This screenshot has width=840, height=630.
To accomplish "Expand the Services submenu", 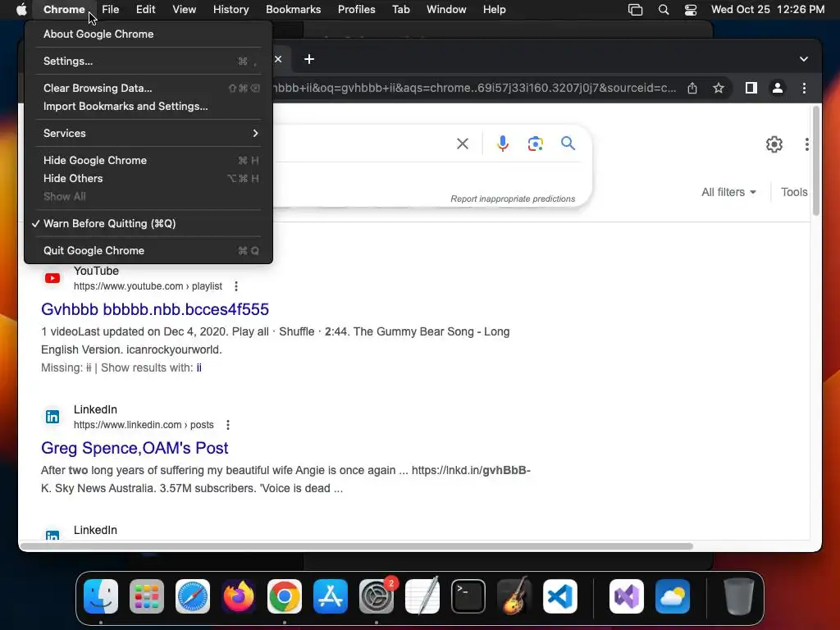I will click(x=148, y=133).
